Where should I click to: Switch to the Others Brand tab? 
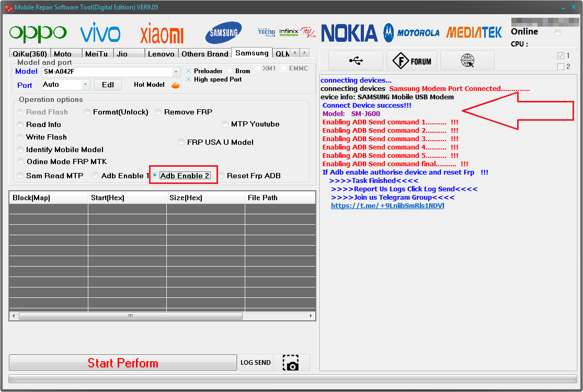coord(205,54)
